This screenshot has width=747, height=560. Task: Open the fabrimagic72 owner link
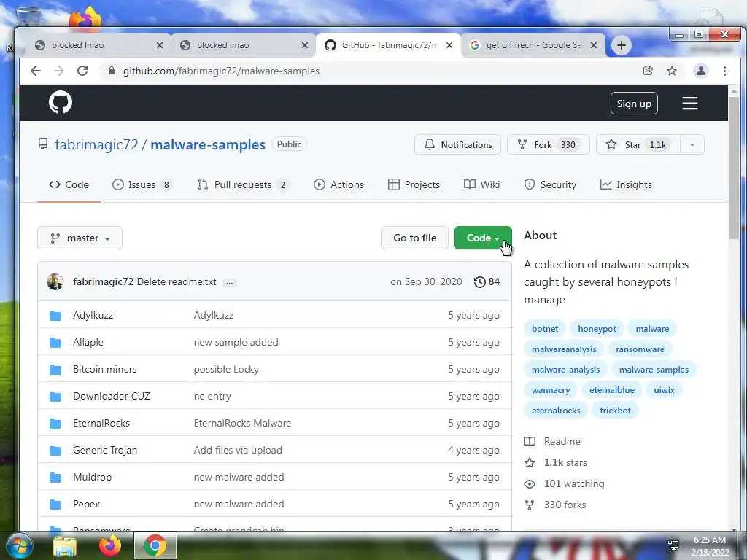tap(96, 144)
